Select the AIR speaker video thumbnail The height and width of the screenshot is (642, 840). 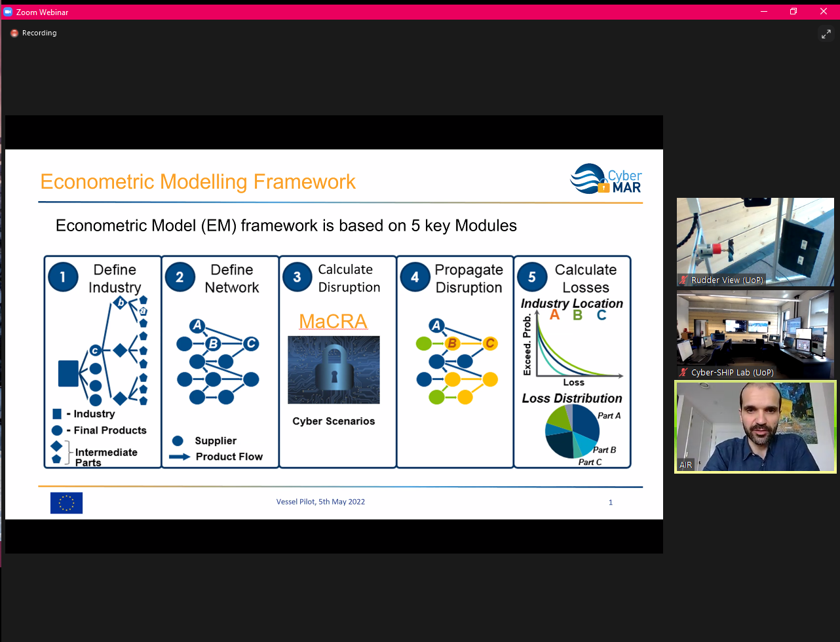(755, 426)
